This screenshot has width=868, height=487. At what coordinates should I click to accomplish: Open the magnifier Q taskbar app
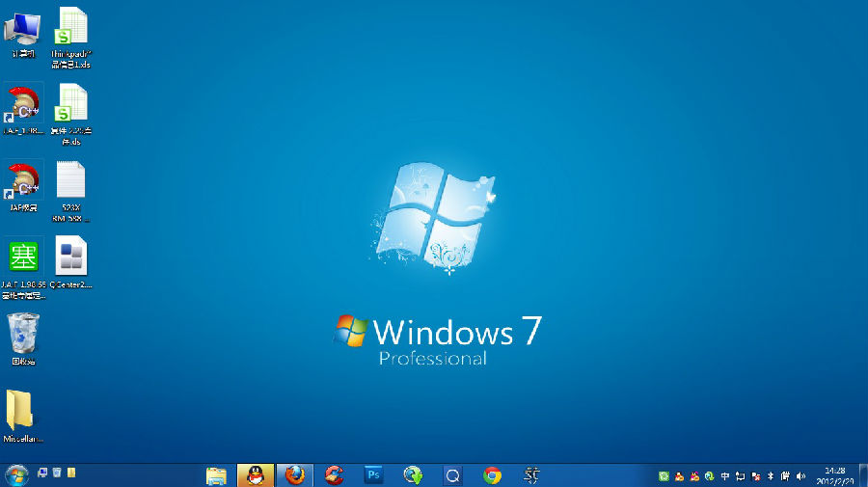click(452, 475)
